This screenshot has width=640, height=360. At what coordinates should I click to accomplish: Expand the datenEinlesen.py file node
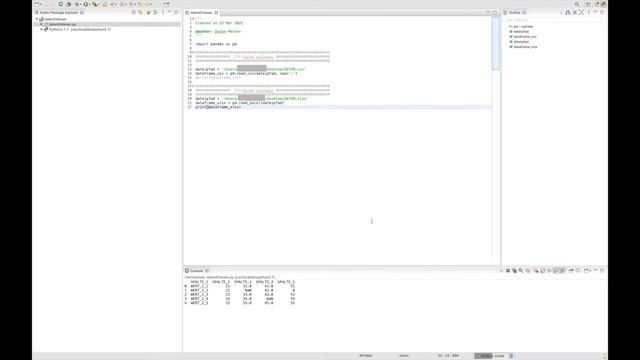point(41,24)
